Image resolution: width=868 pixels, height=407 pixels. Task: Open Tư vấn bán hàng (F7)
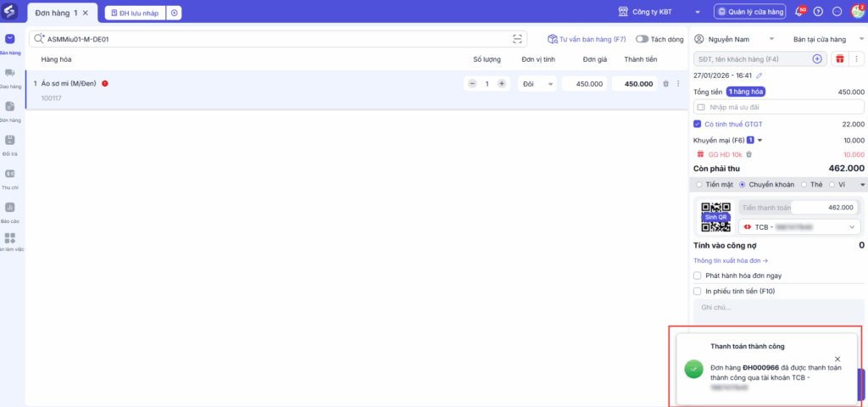[587, 39]
